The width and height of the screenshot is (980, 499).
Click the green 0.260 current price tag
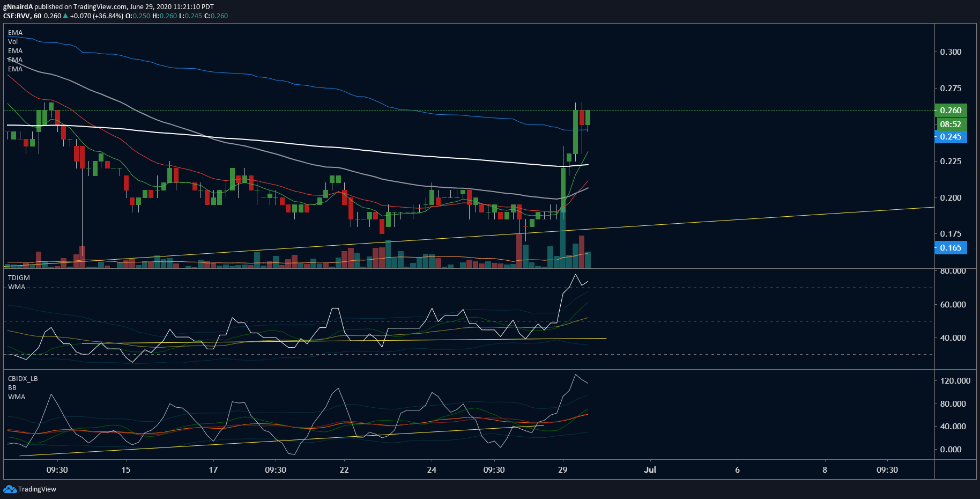tap(951, 110)
